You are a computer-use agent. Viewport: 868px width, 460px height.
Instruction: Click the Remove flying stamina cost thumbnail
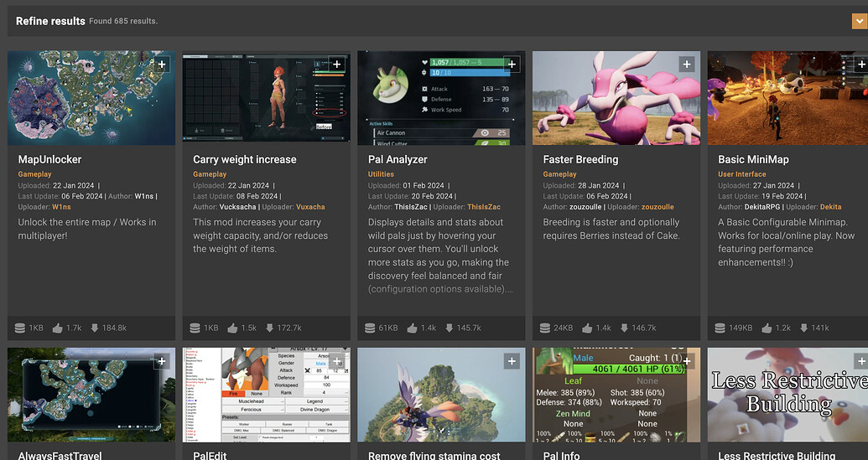[441, 395]
